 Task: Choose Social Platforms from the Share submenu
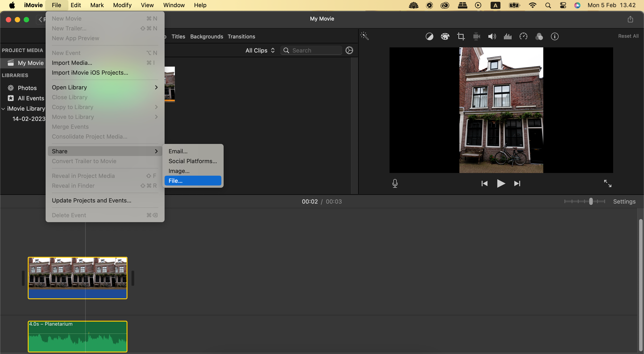[x=192, y=161]
